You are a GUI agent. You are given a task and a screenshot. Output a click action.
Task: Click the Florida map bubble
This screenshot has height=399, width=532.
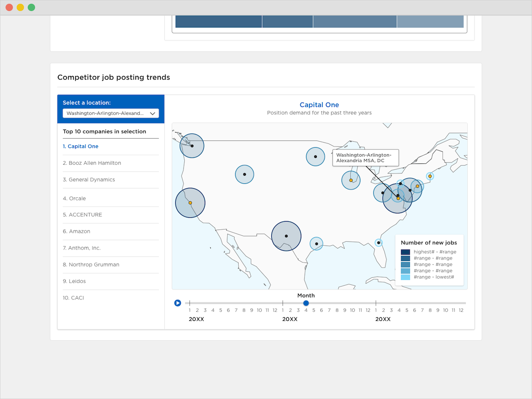click(379, 243)
